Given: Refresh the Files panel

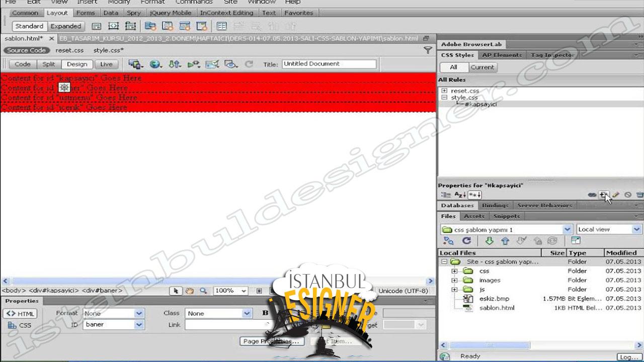Looking at the screenshot, I should click(466, 241).
